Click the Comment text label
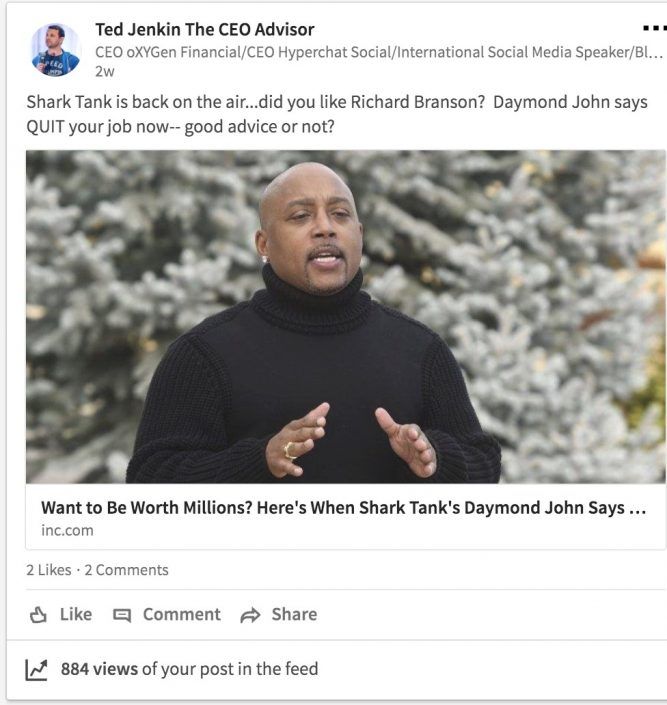The height and width of the screenshot is (705, 667). click(182, 614)
